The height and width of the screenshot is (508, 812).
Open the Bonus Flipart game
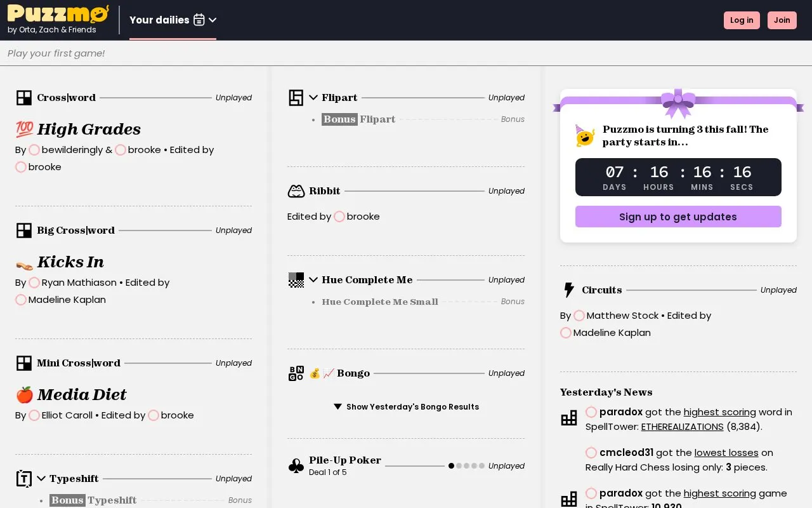pos(358,119)
